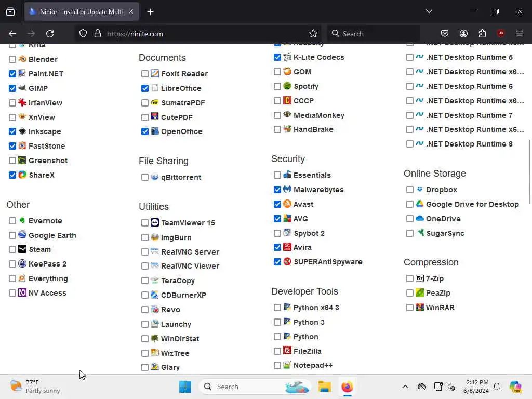Click the Python x64 3 label
The width and height of the screenshot is (532, 399).
click(316, 308)
